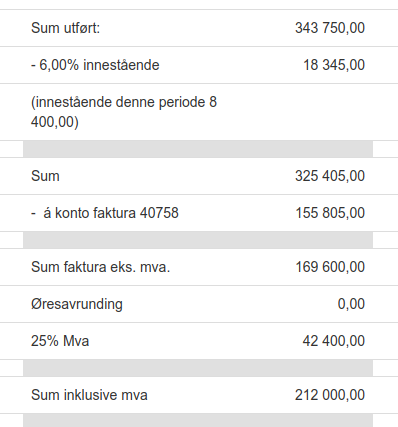Select the 42 400,00 Mva amount
Viewport: 398px width, 427px height.
tap(334, 341)
